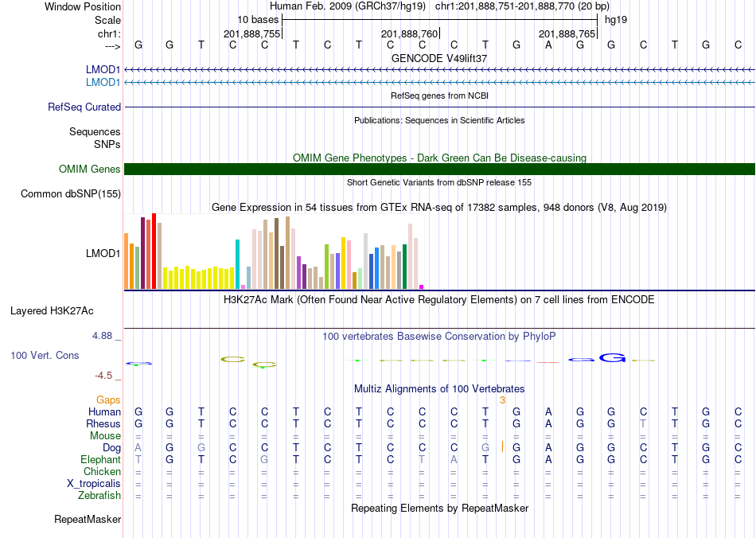The height and width of the screenshot is (538, 756).
Task: Click the OMIM Genes track label
Action: click(89, 170)
